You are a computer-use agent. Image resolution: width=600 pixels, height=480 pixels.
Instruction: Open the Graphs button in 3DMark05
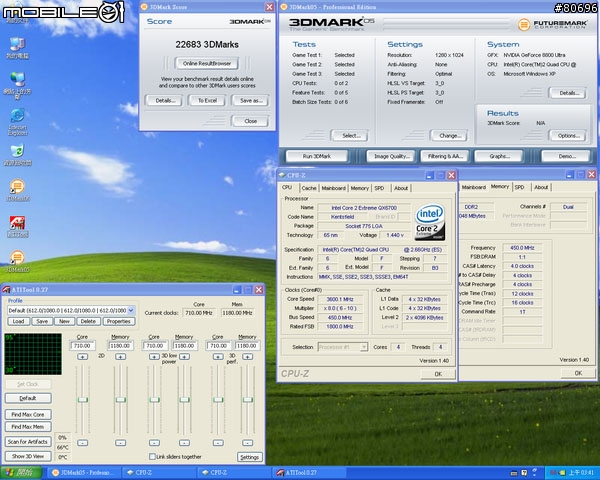coord(499,156)
